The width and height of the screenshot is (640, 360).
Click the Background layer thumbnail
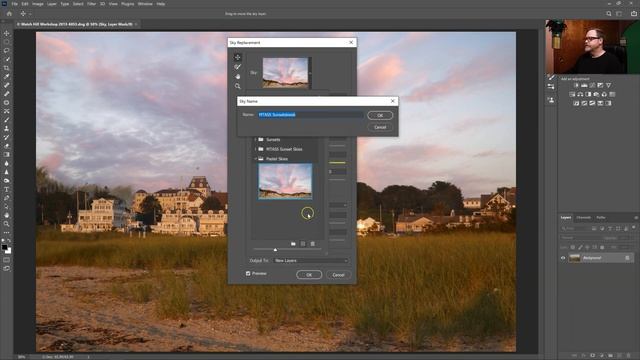(x=574, y=258)
